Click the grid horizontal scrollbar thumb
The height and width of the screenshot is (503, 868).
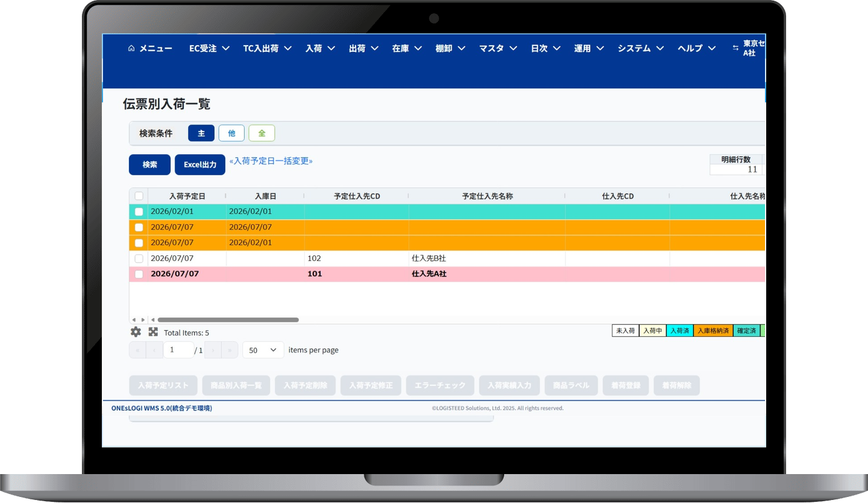pyautogui.click(x=228, y=320)
